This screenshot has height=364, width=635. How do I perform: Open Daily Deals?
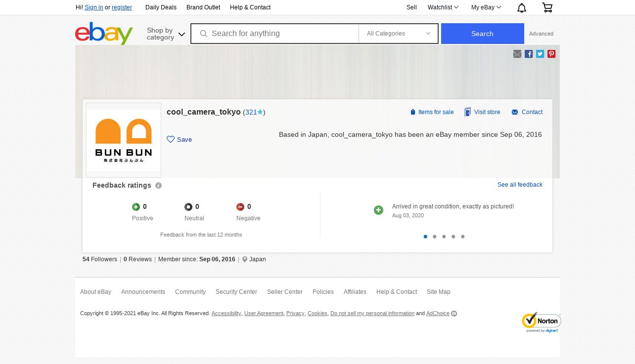pos(161,7)
